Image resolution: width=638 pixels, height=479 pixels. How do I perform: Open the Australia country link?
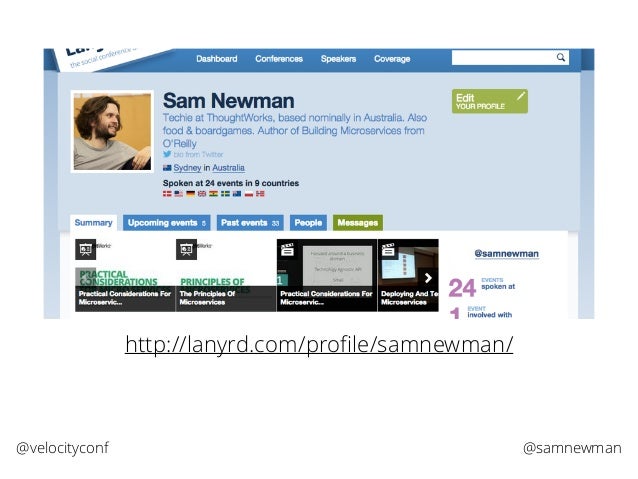point(228,168)
